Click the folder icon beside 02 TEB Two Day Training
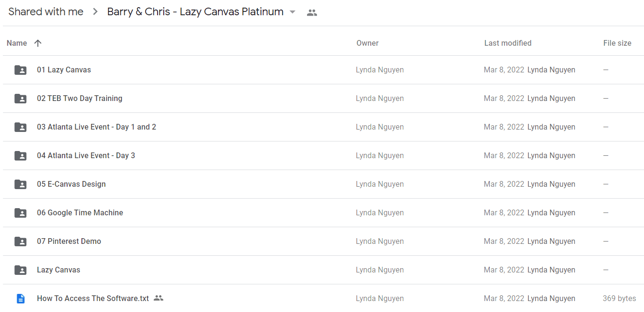644x312 pixels. 20,99
